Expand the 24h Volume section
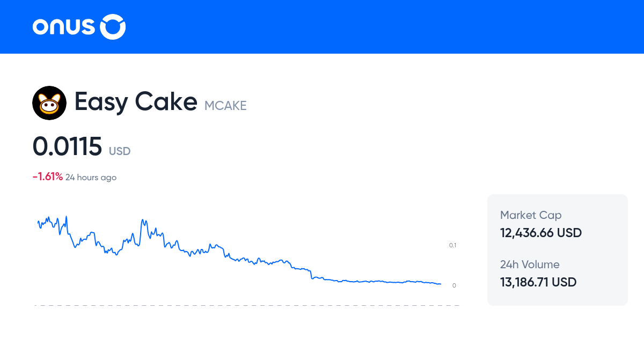The image size is (644, 338). [x=538, y=273]
